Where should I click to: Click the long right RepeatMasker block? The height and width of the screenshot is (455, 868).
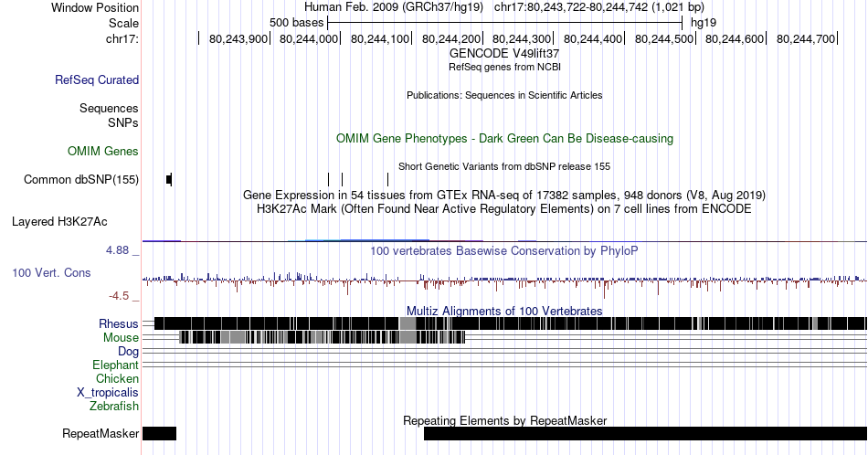tap(645, 433)
